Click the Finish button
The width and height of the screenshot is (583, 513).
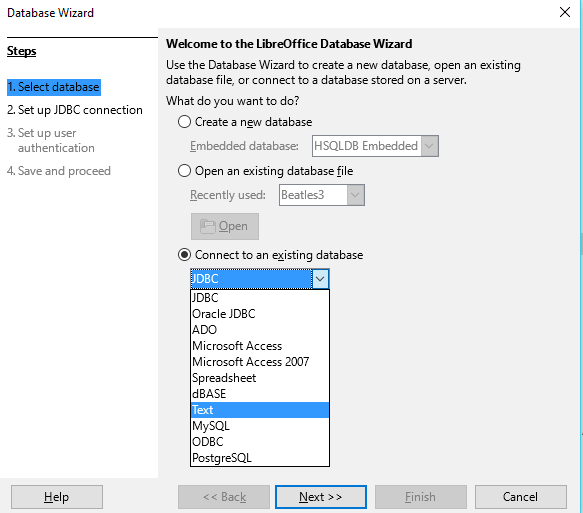[421, 497]
